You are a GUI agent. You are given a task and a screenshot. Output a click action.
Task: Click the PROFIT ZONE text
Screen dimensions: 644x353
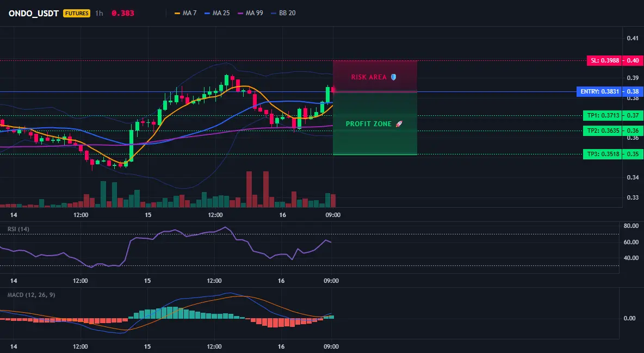tap(369, 123)
